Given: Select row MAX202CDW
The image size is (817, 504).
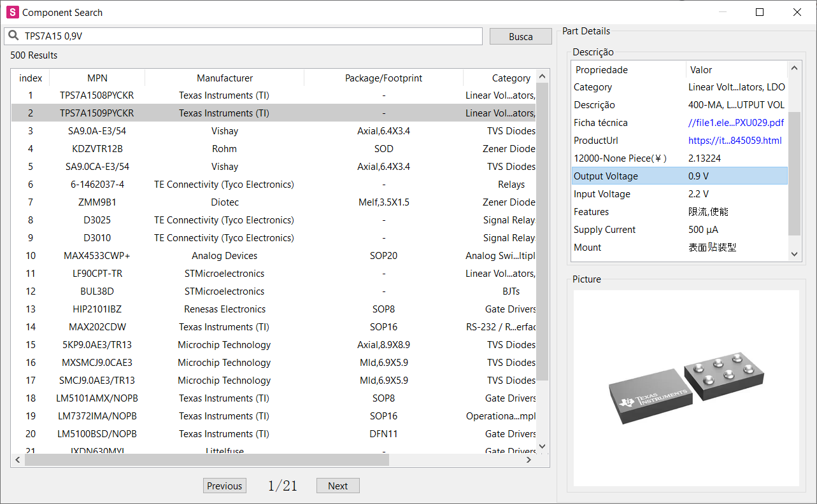Looking at the screenshot, I should point(274,327).
